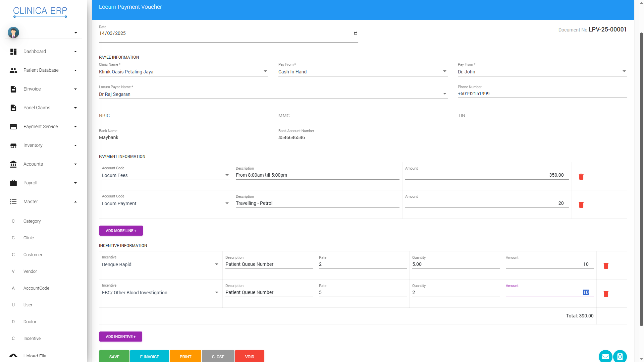The width and height of the screenshot is (644, 362).
Task: Remove the FBC/Other Blood Investigation row
Action: coord(606,294)
